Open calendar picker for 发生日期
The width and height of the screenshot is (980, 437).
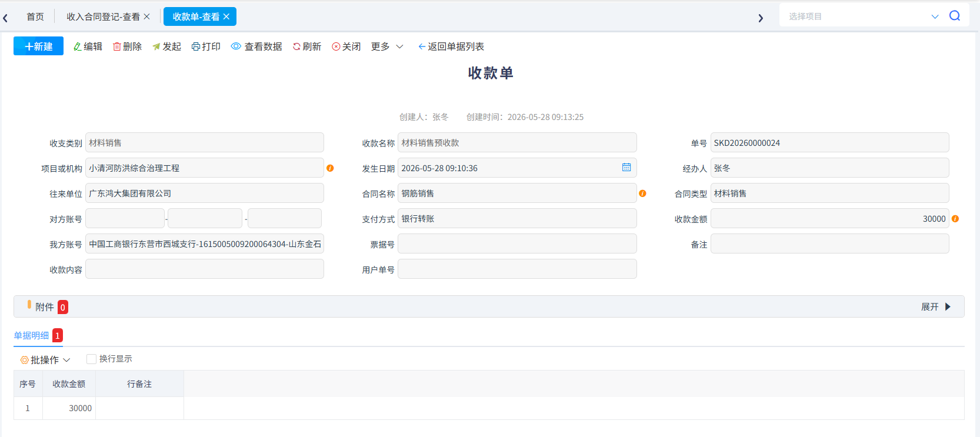(626, 168)
